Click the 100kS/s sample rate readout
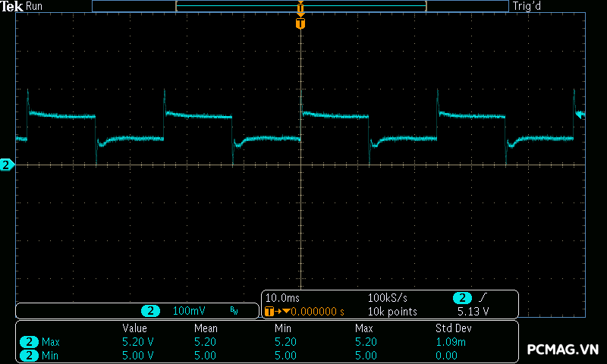 387,297
